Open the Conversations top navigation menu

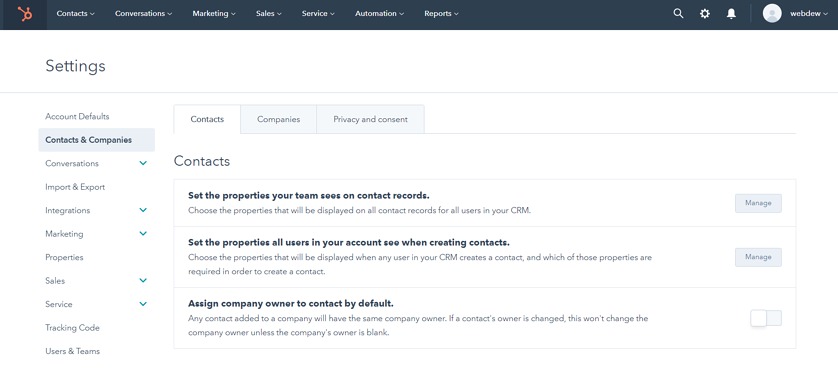point(143,14)
